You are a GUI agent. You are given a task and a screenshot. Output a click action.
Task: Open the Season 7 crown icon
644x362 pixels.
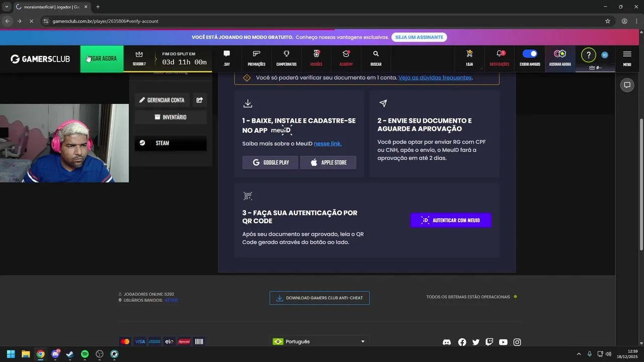click(x=139, y=58)
